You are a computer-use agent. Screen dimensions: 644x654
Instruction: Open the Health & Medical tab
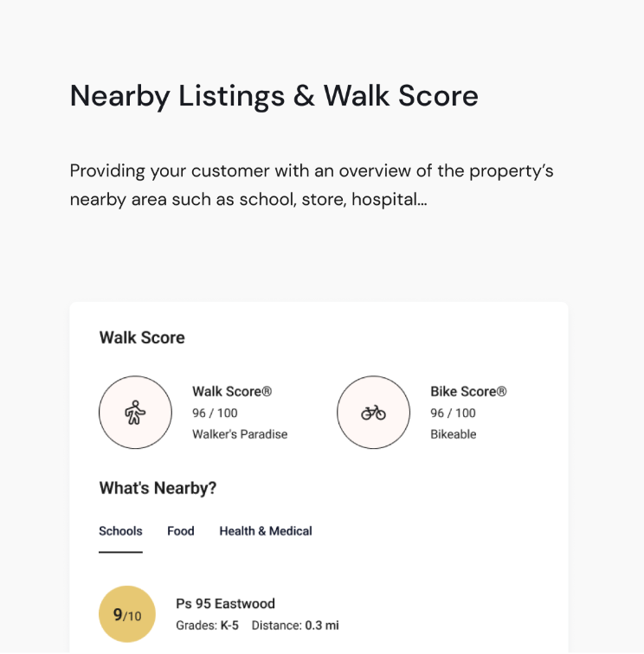tap(266, 531)
